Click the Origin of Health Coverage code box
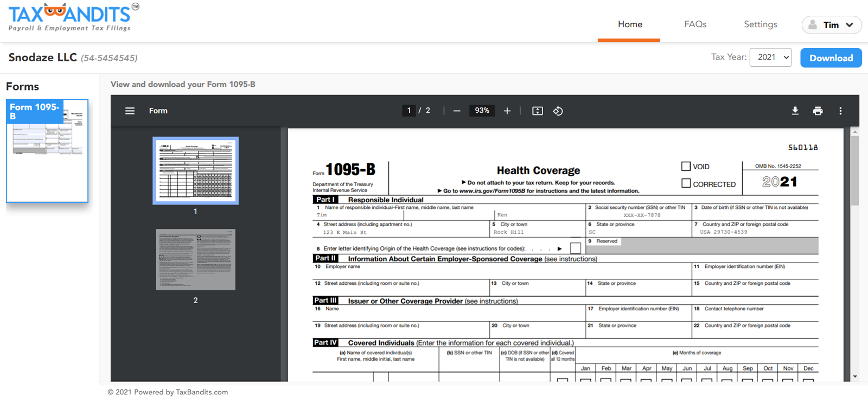Image resolution: width=868 pixels, height=409 pixels. [x=576, y=248]
